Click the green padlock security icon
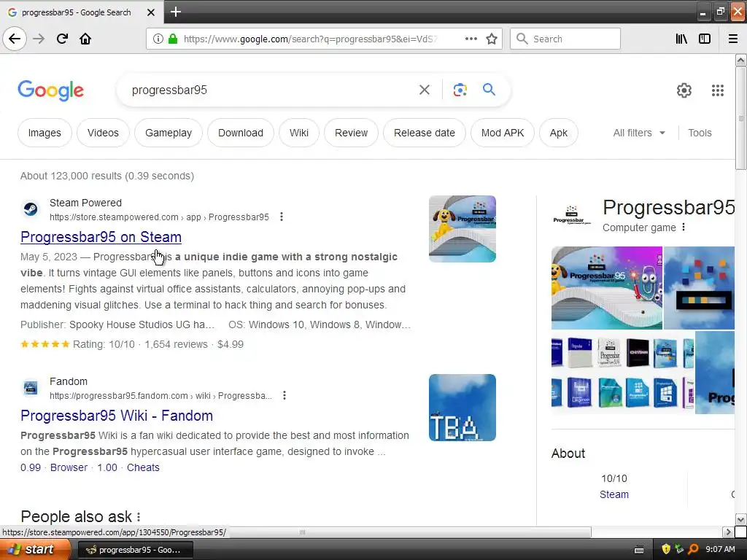 (173, 39)
